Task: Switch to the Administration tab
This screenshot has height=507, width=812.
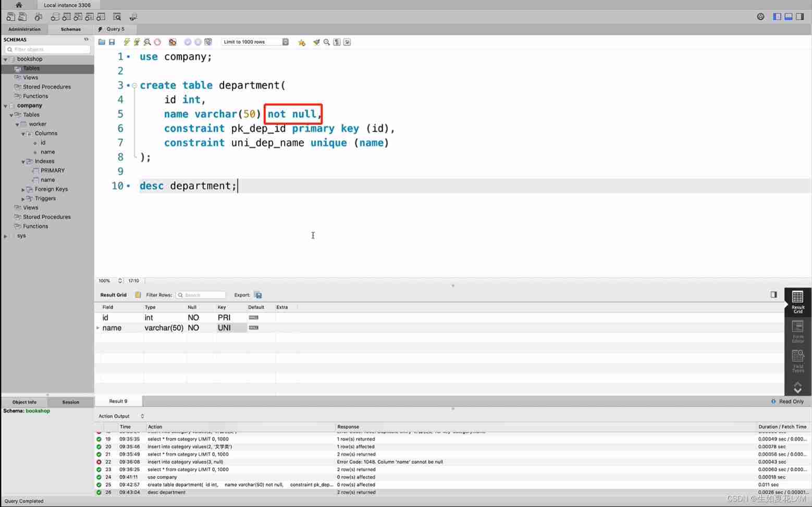Action: click(24, 29)
